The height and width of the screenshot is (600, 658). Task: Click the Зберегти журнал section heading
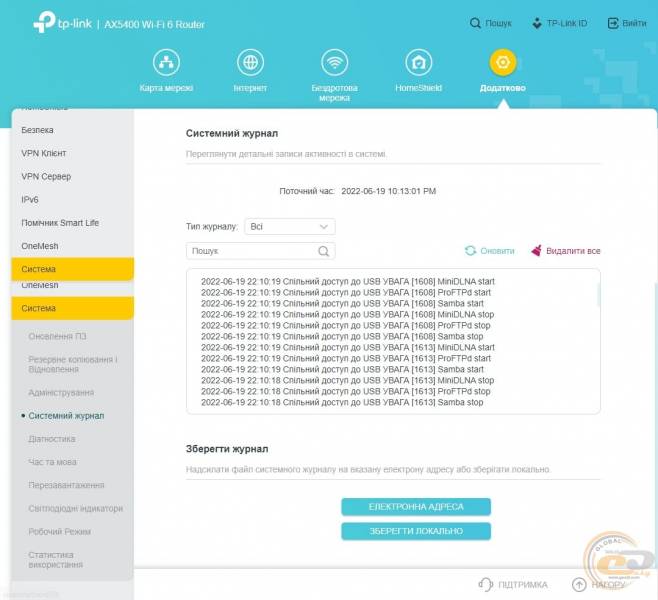click(x=227, y=449)
